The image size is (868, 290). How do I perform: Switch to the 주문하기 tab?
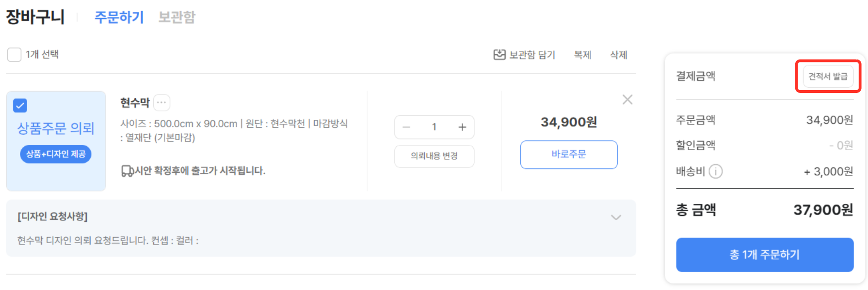(119, 17)
